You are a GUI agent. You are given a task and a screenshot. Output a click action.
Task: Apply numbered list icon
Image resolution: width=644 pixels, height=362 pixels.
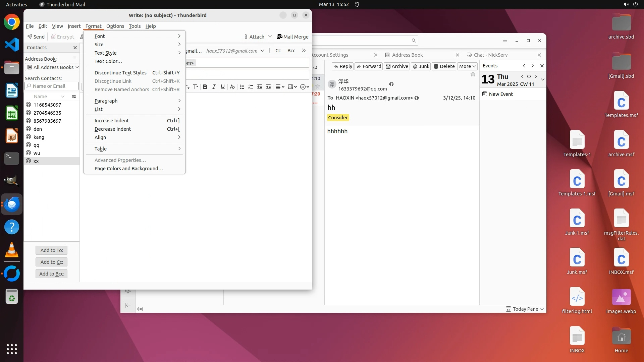[251, 87]
